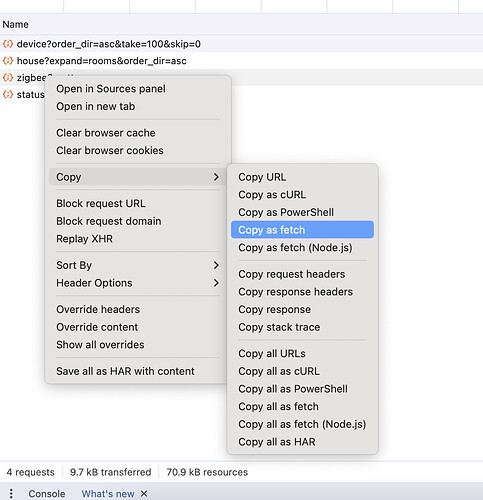Screen dimensions: 483x500
Task: Choose Override headers
Action: tap(138, 309)
